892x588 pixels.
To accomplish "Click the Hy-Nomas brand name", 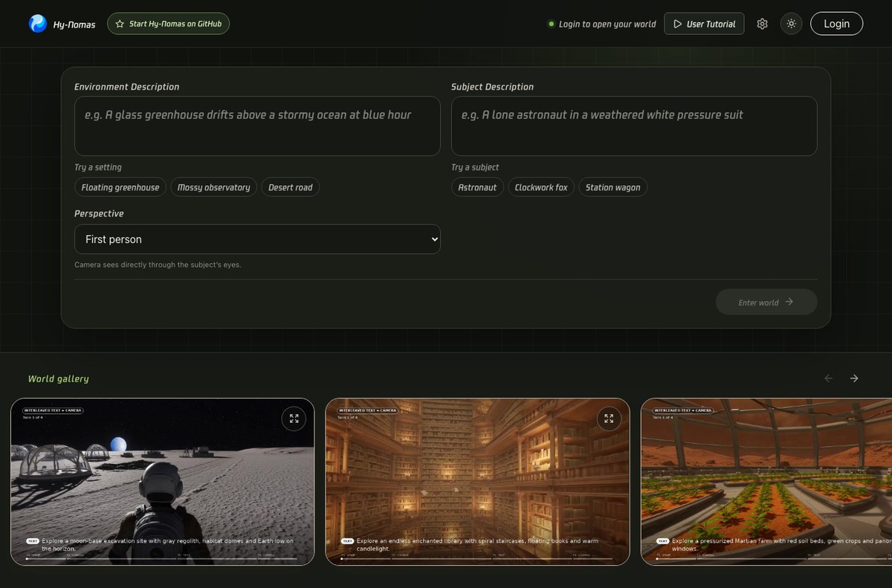I will [x=74, y=25].
